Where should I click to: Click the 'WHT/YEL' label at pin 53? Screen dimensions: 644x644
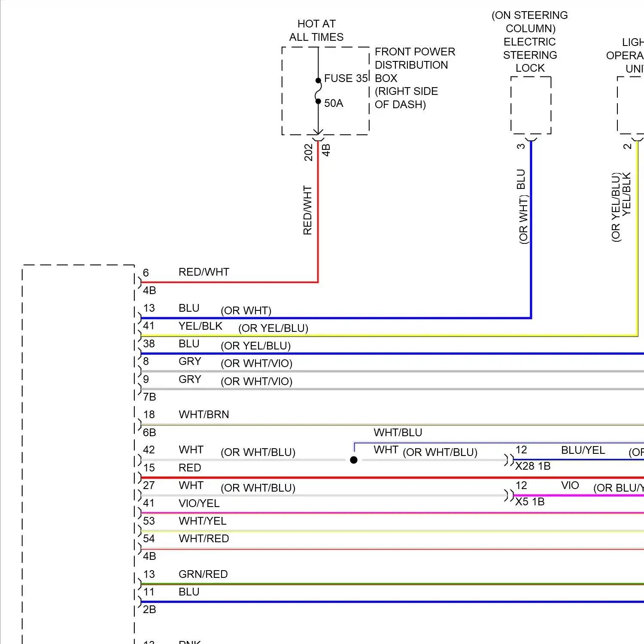click(203, 521)
